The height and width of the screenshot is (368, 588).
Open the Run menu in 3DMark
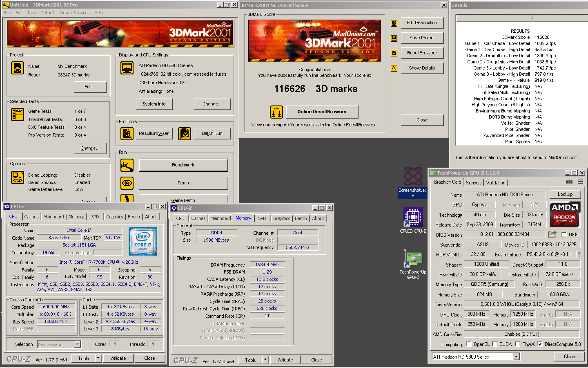(32, 13)
